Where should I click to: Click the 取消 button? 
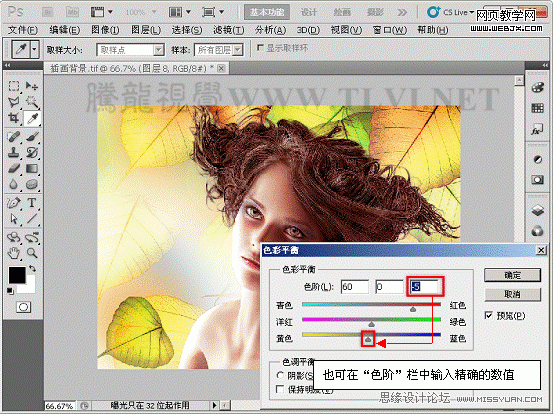click(512, 294)
